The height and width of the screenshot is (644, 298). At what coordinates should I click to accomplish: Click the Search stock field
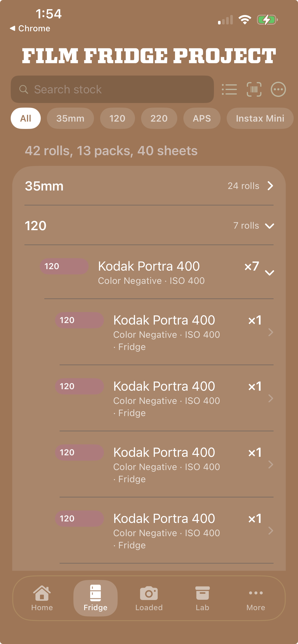point(112,89)
